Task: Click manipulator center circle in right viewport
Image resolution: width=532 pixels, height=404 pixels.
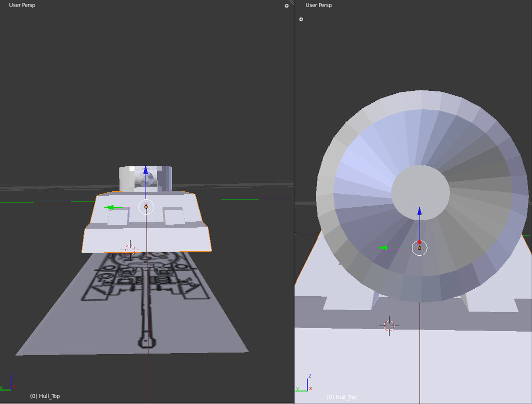Action: pos(419,248)
